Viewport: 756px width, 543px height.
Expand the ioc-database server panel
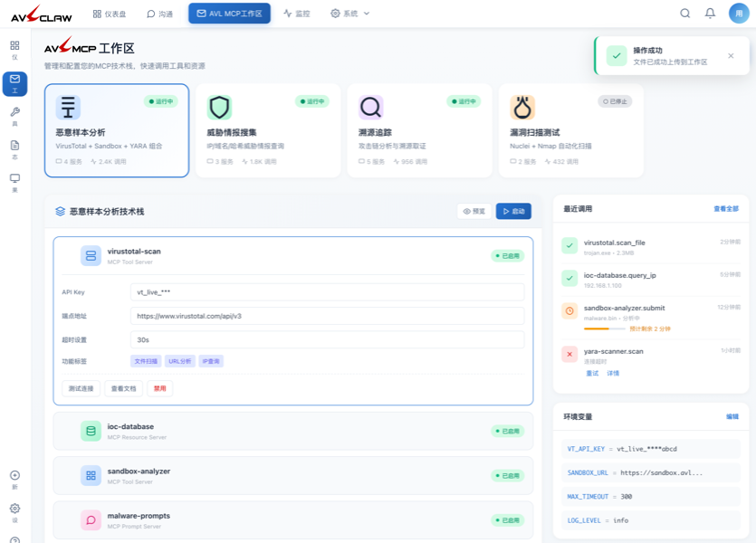tap(272, 432)
